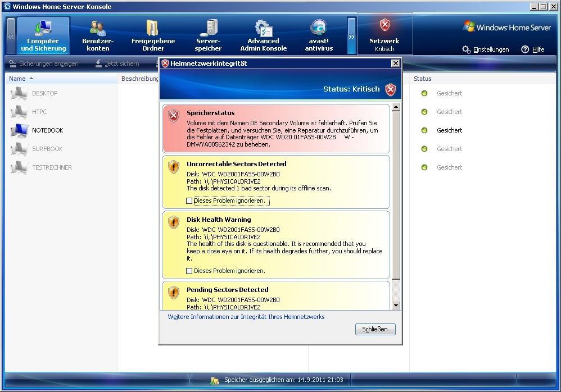Click scroll up arrow in dialog
Viewport: 561px width, 392px height.
(396, 107)
